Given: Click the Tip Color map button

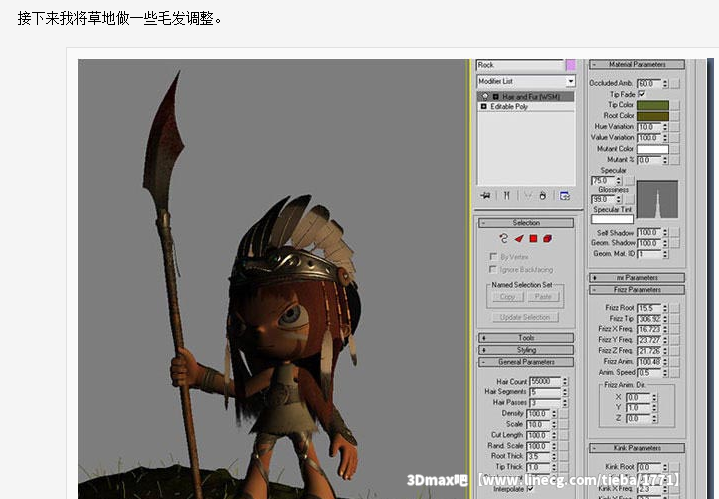Looking at the screenshot, I should pyautogui.click(x=675, y=105).
